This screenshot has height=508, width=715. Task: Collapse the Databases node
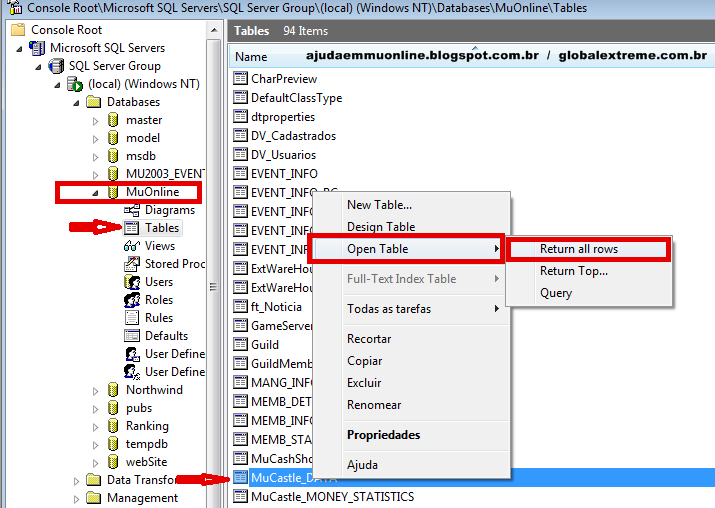[x=77, y=103]
